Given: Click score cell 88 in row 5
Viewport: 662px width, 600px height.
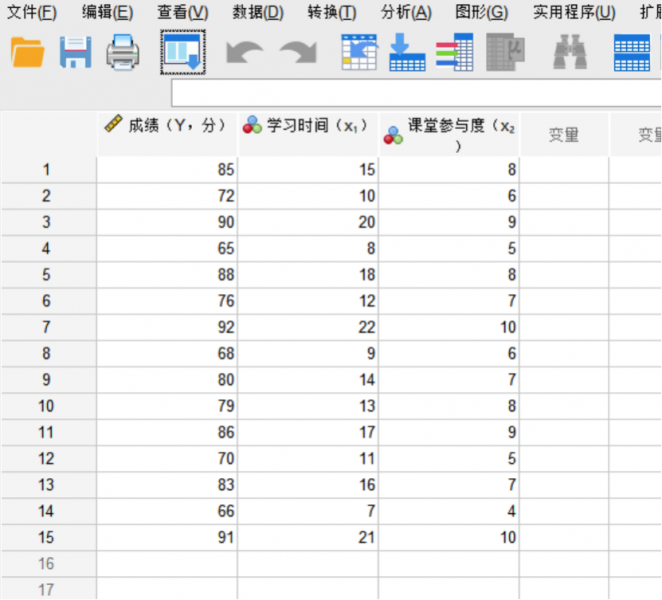Looking at the screenshot, I should [x=167, y=275].
